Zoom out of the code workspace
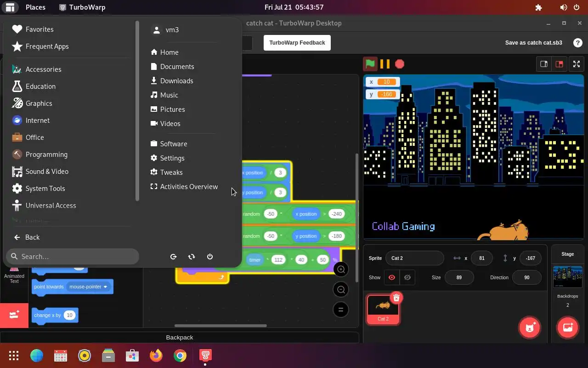The height and width of the screenshot is (368, 588). coord(341,290)
